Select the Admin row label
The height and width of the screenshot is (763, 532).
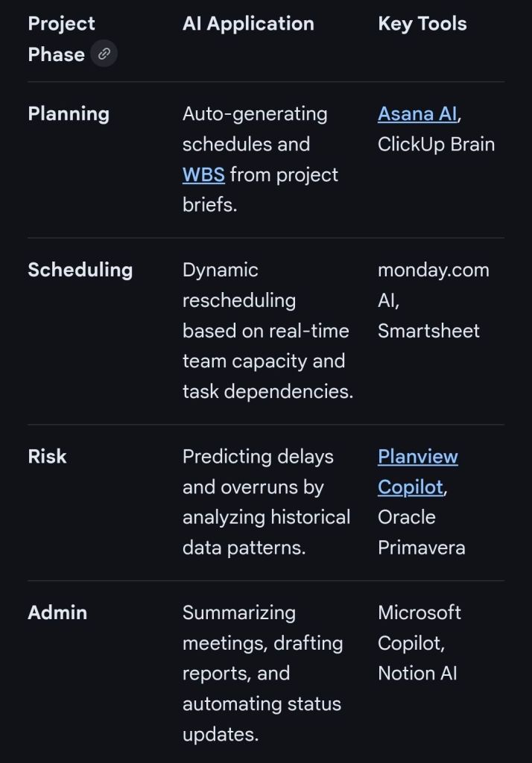click(57, 612)
